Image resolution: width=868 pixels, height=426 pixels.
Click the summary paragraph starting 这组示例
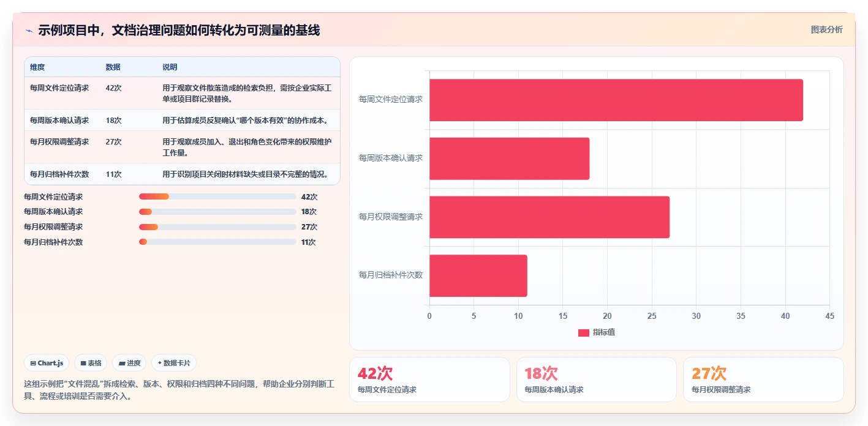(x=179, y=390)
